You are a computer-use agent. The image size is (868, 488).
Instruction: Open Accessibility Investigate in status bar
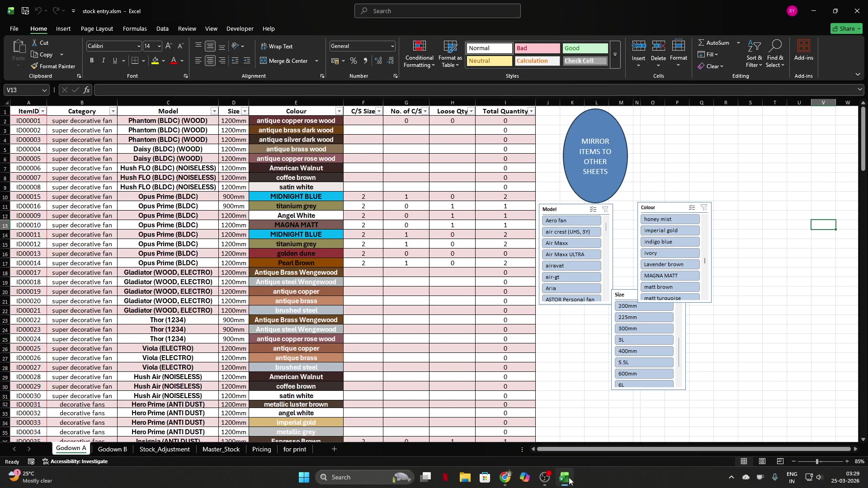pyautogui.click(x=75, y=461)
